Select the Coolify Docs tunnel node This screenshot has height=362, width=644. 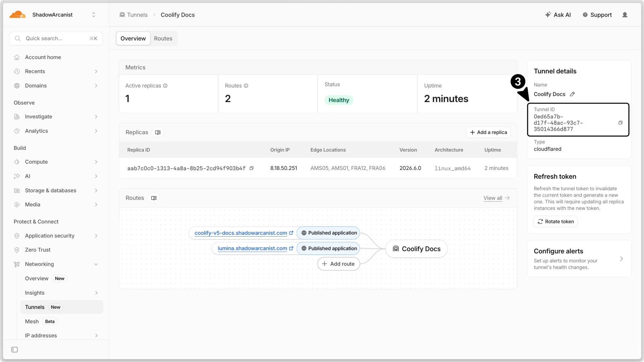(416, 249)
